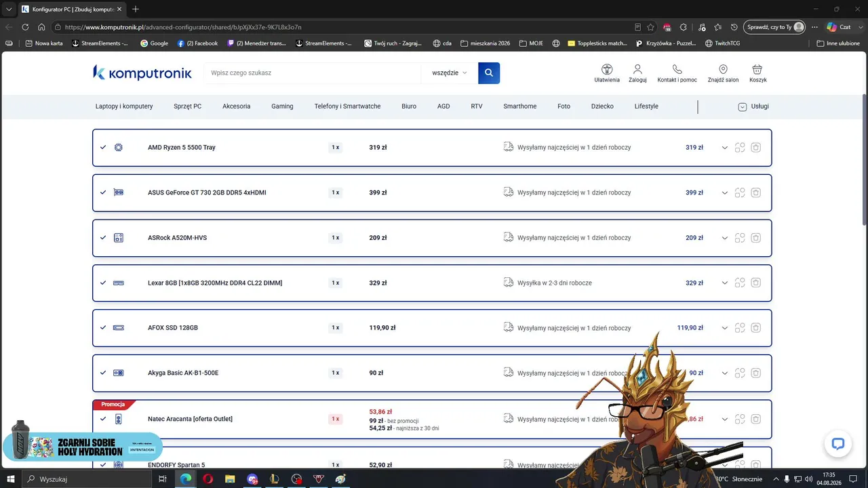This screenshot has width=868, height=488.
Task: Toggle the checkmark for Lexar 8GB
Action: coord(103,283)
